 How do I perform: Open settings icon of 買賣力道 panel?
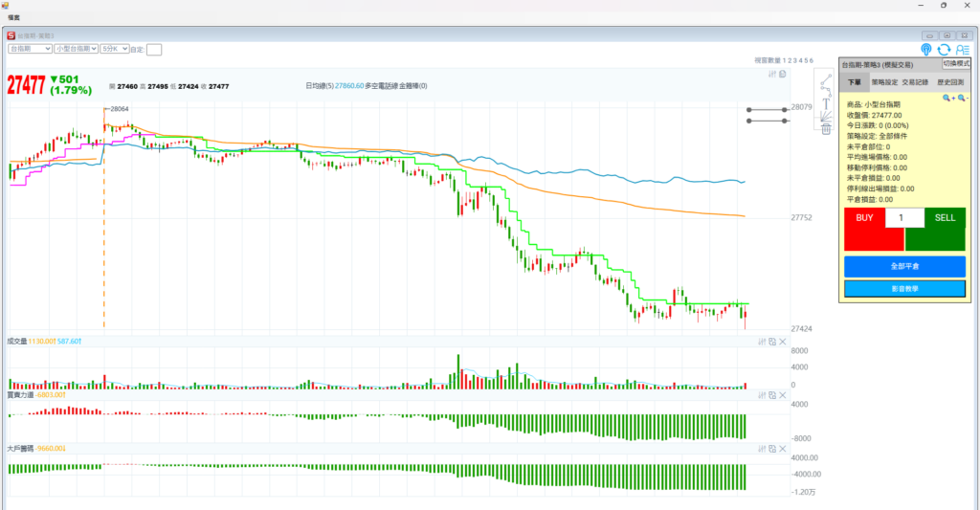[x=763, y=394]
